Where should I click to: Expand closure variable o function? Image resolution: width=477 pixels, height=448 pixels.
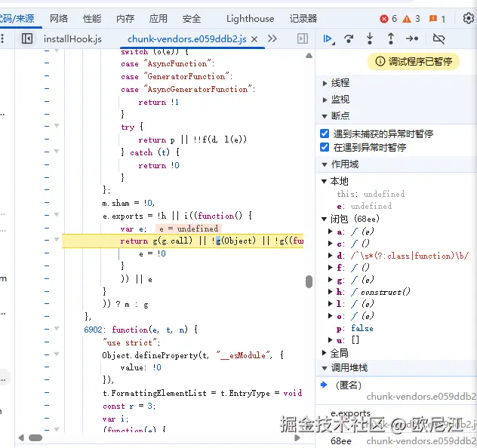coord(330,316)
